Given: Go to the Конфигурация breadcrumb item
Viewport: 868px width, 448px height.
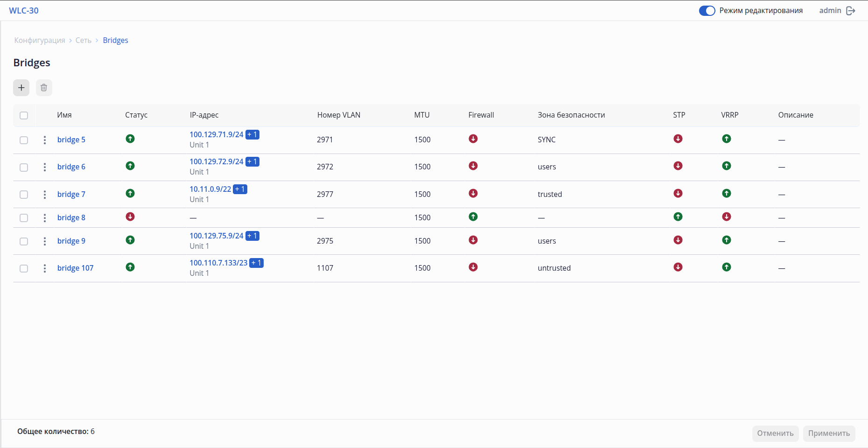Looking at the screenshot, I should [x=40, y=41].
